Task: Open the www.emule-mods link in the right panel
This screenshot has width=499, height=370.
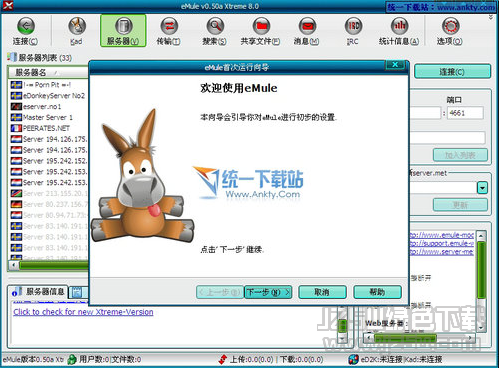Action: coord(441,235)
